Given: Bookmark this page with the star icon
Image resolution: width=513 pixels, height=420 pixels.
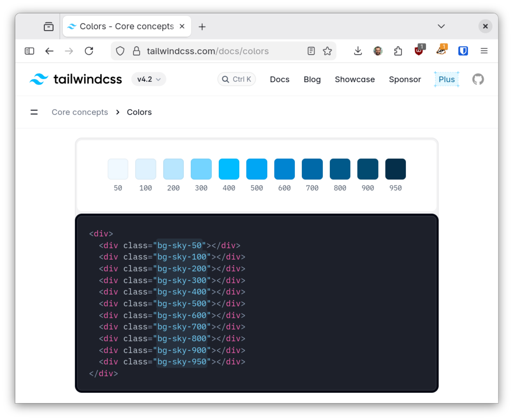Looking at the screenshot, I should (x=327, y=51).
